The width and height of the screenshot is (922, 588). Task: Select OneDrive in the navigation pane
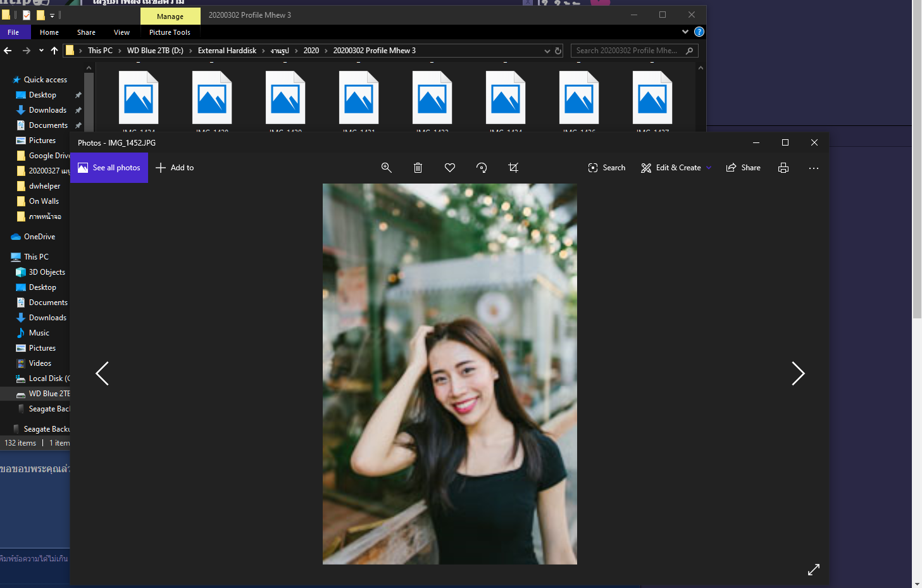click(x=39, y=237)
